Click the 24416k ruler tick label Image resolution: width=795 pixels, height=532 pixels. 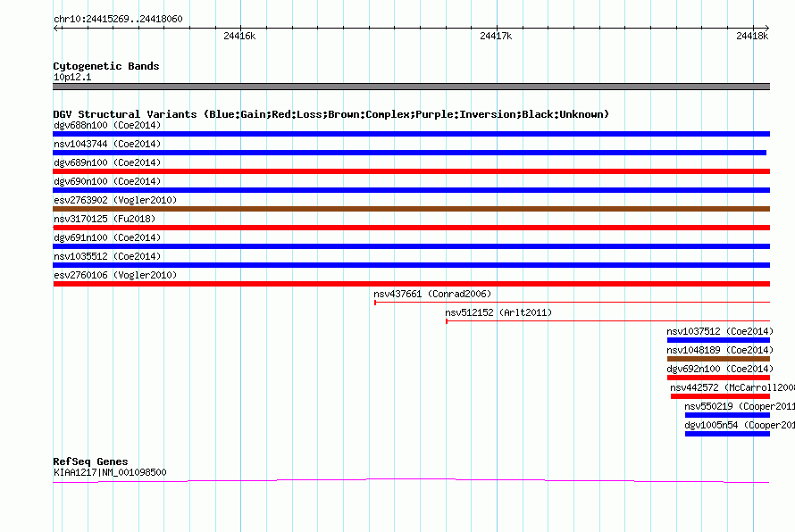[x=239, y=36]
